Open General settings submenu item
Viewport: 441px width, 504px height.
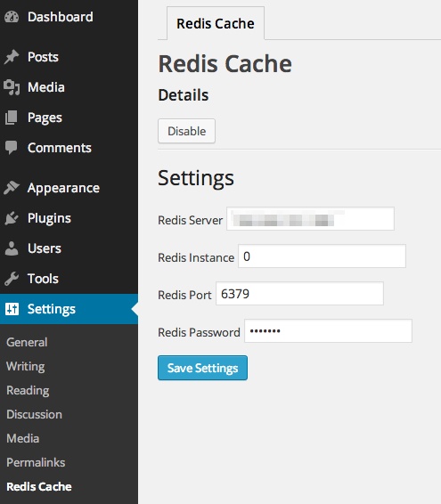click(27, 342)
